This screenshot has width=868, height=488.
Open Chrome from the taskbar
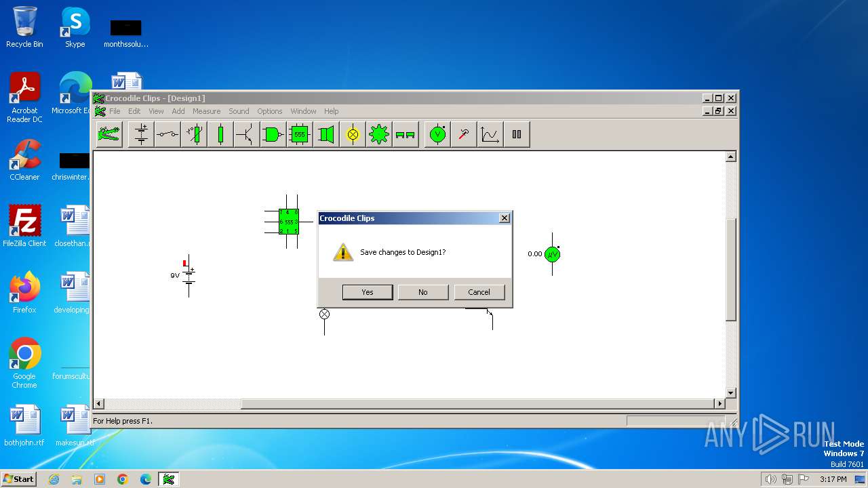coord(123,479)
